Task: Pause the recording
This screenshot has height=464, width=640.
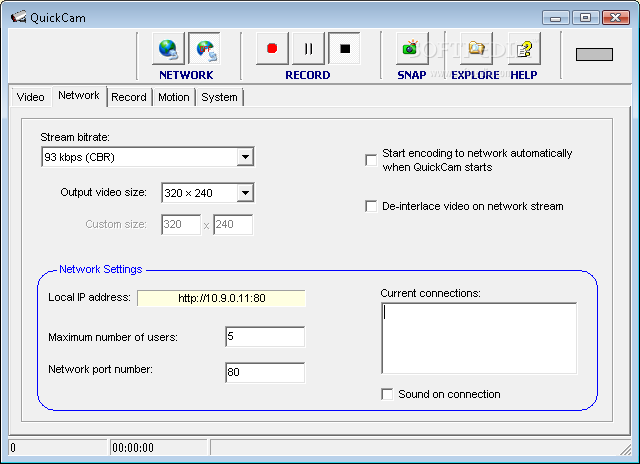Action: pyautogui.click(x=309, y=49)
